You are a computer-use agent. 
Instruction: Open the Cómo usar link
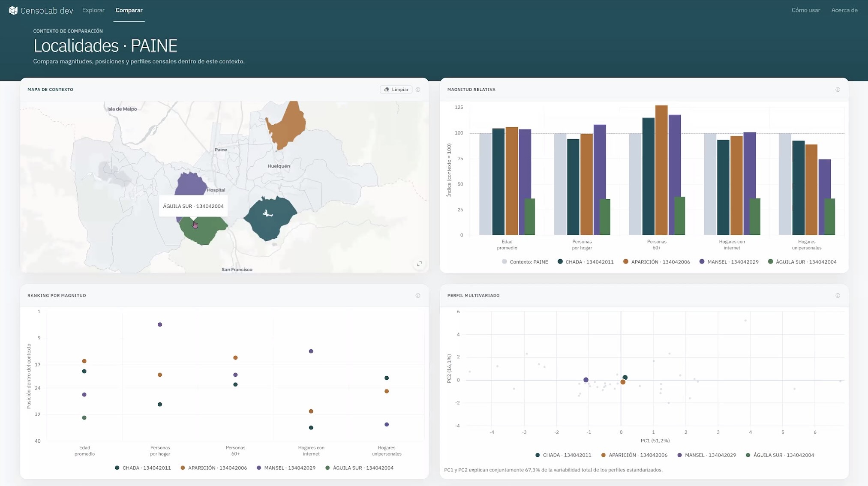(805, 10)
